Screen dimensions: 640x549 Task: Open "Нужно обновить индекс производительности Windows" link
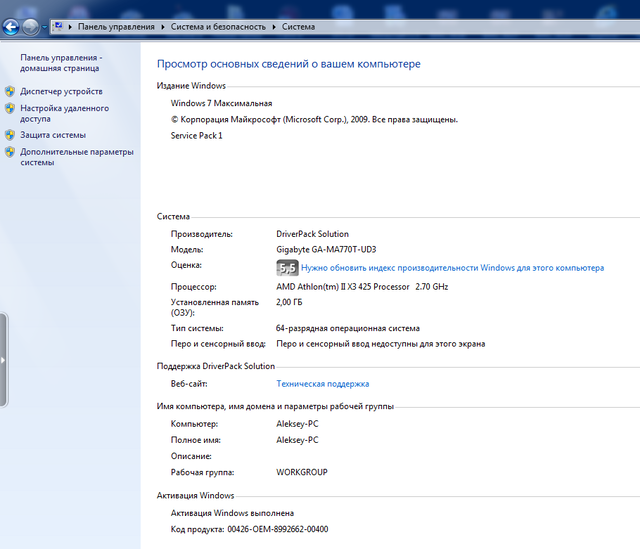click(x=452, y=268)
